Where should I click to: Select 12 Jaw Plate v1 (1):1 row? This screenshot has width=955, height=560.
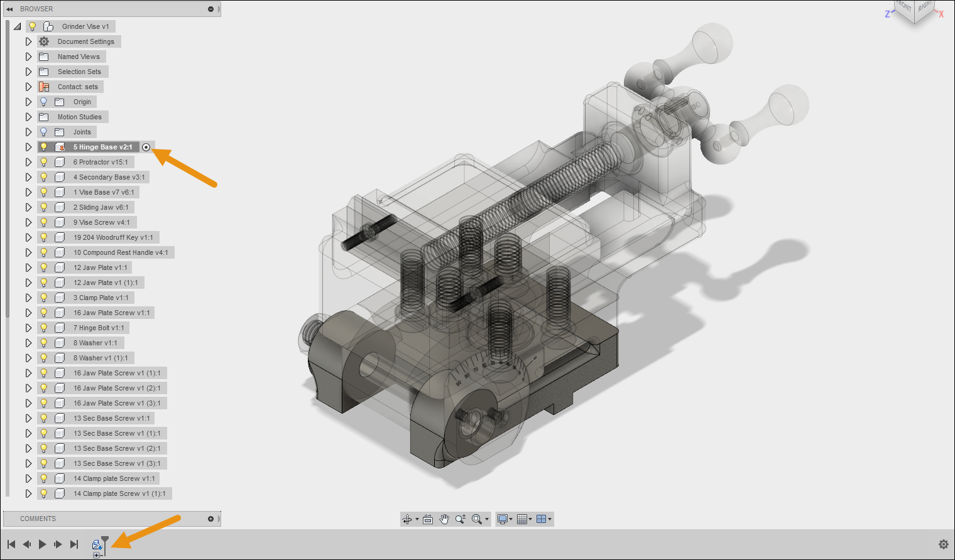91,283
